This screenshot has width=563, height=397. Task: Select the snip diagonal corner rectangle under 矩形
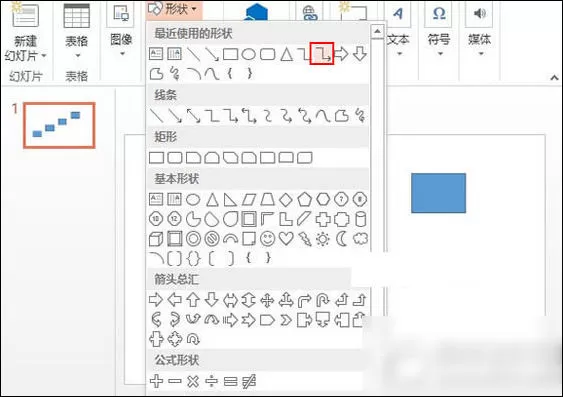[230, 158]
